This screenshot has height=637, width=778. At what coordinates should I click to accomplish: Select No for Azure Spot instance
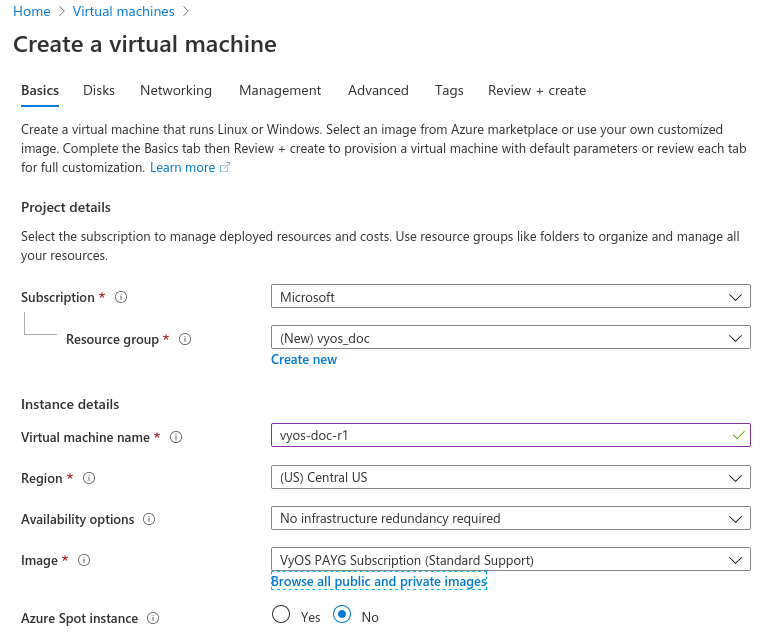click(x=342, y=615)
